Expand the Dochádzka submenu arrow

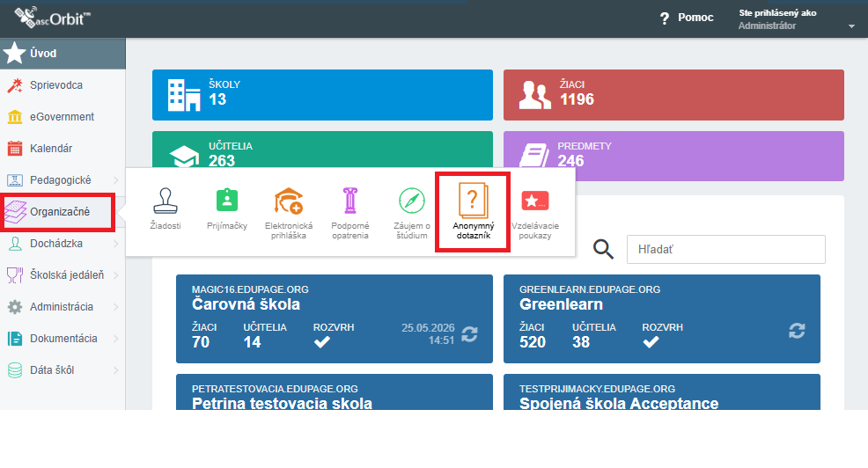[115, 244]
